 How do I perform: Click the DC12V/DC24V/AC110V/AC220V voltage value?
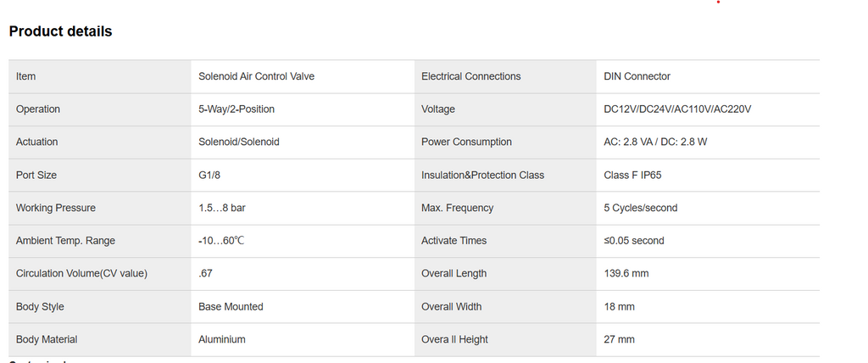pos(678,109)
